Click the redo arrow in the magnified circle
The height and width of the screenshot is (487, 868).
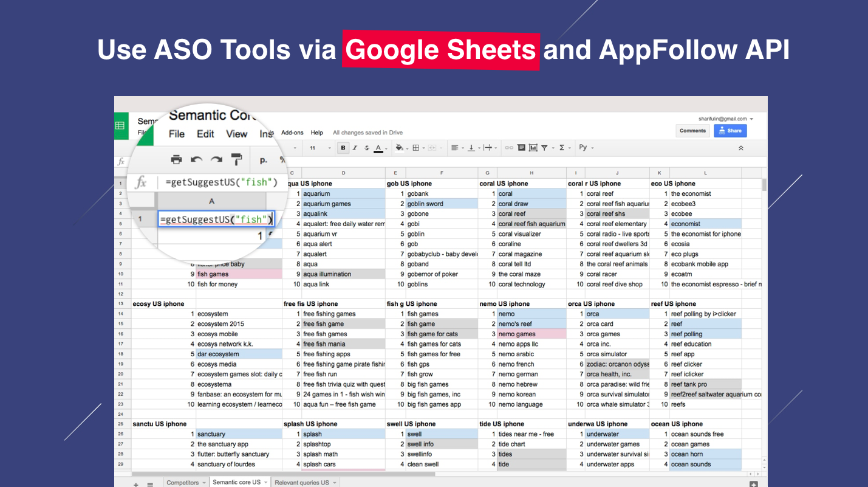pyautogui.click(x=216, y=160)
